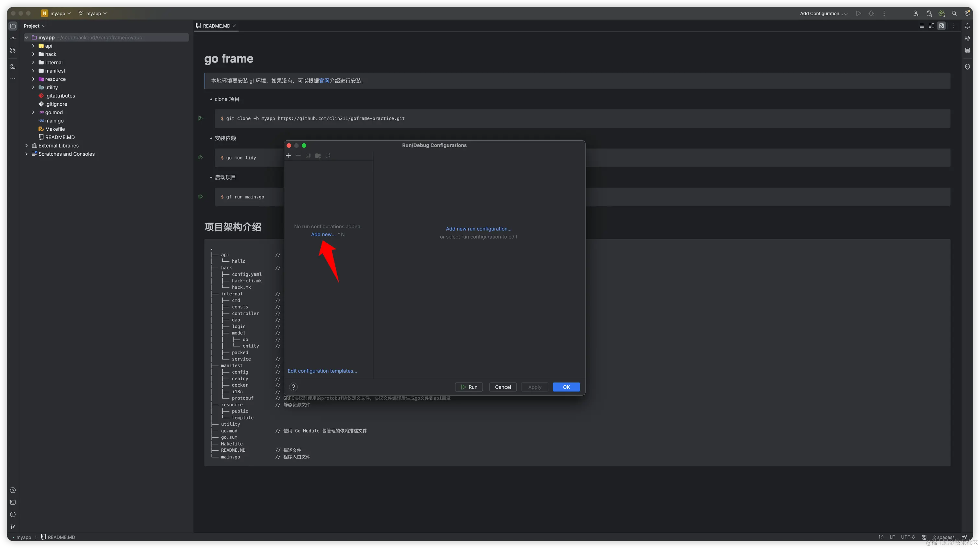Expand the api folder
Screen dimensions: 980x548
click(33, 46)
